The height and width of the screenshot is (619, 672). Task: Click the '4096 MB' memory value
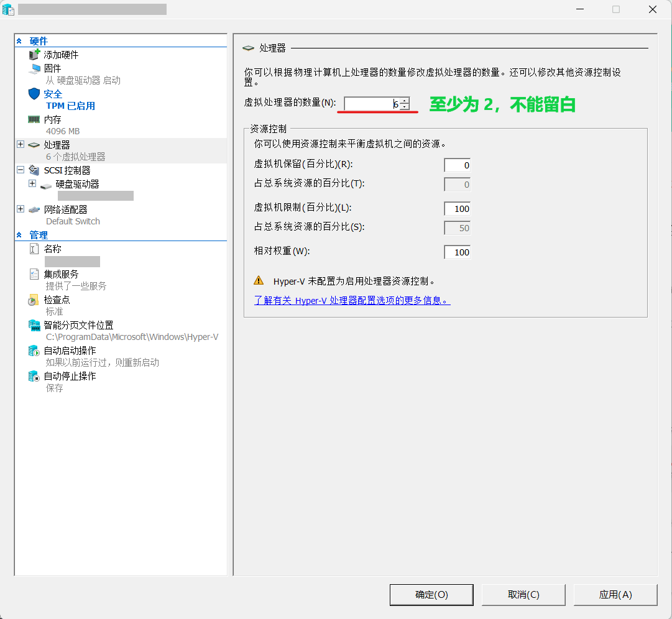63,131
